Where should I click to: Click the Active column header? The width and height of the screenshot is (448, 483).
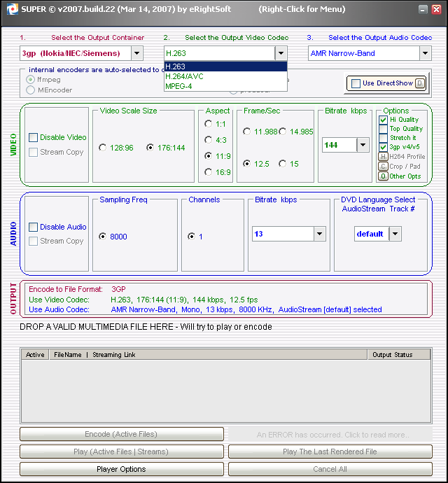[35, 355]
